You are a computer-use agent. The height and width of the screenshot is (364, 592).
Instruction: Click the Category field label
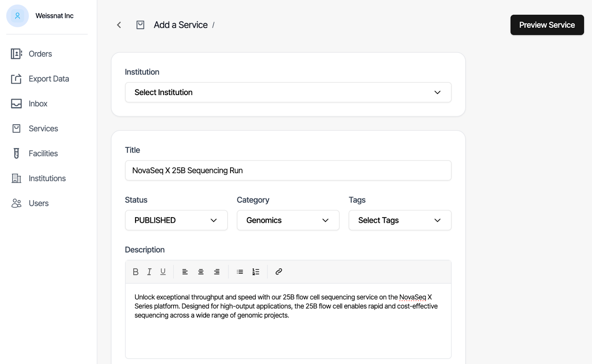click(253, 200)
